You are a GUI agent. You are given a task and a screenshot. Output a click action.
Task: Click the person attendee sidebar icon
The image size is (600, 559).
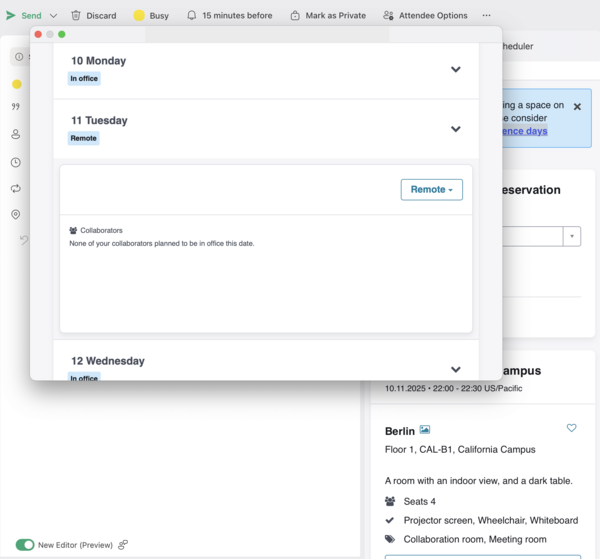16,134
